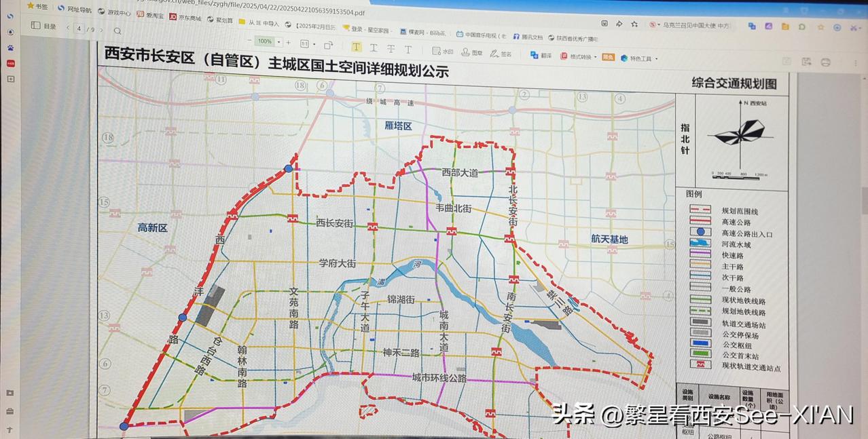Click the Baidu paw sidebar icon
The width and height of the screenshot is (868, 439).
point(10,47)
